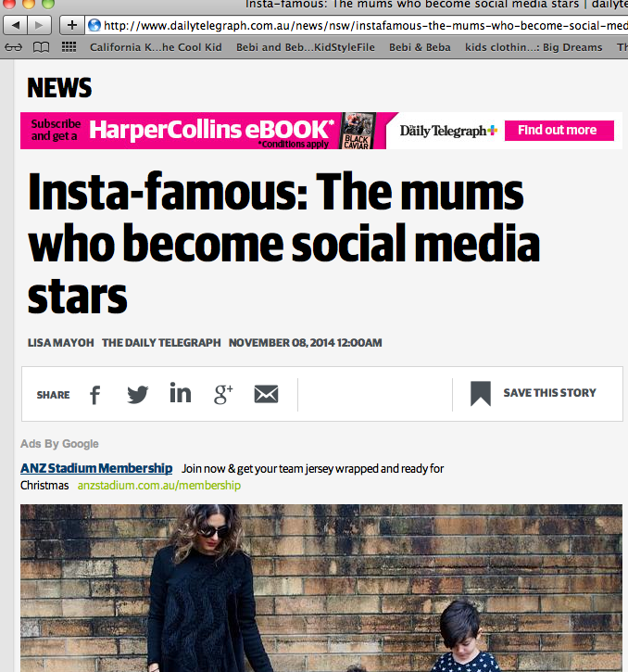Image resolution: width=628 pixels, height=672 pixels.
Task: Share the article on Google Plus
Action: point(223,395)
